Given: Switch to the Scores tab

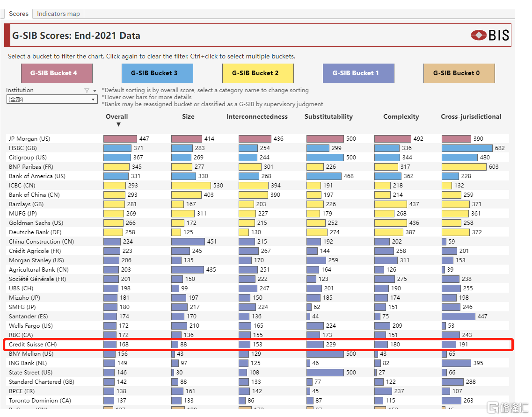Looking at the screenshot, I should pos(19,14).
